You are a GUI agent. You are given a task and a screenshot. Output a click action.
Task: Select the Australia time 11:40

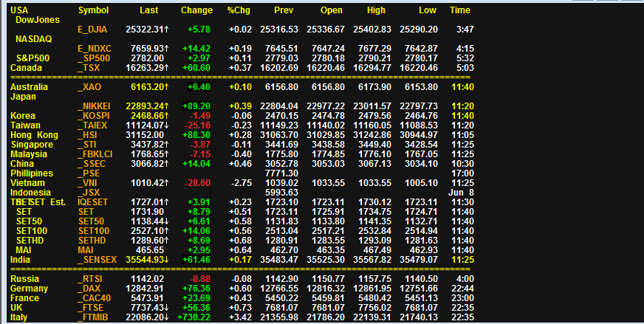pyautogui.click(x=462, y=87)
